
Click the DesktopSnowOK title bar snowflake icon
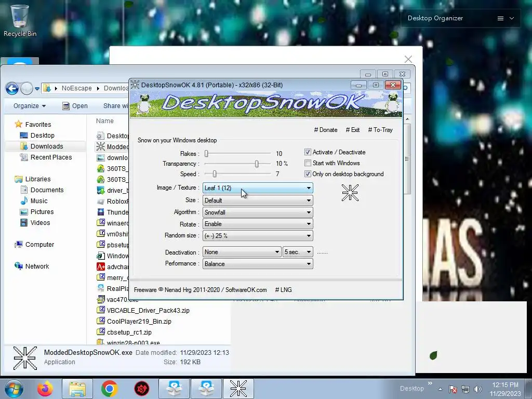[135, 85]
